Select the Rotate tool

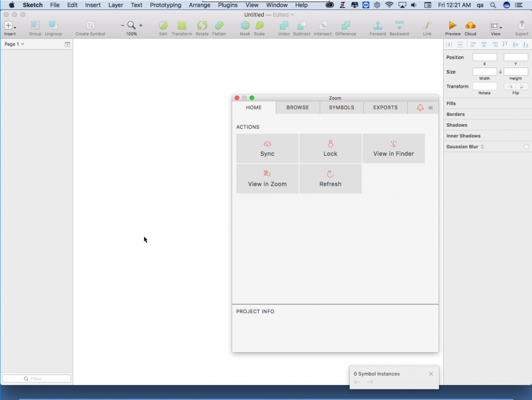[x=202, y=28]
